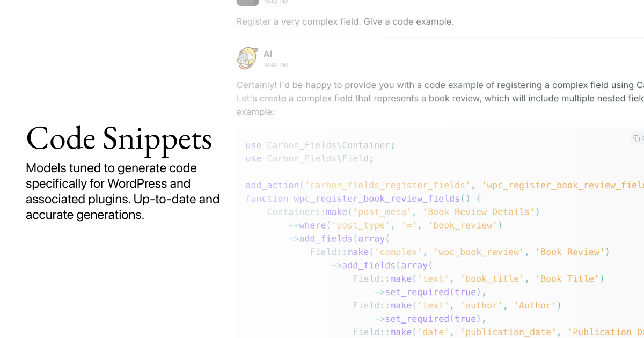Click the AI mascot avatar icon
Image resolution: width=644 pixels, height=338 pixels.
pyautogui.click(x=247, y=58)
